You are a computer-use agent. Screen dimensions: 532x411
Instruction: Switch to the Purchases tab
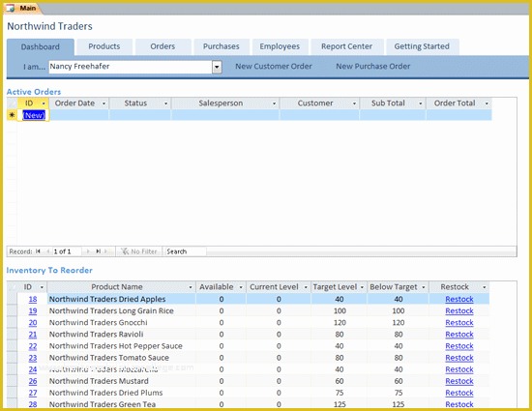coord(222,46)
